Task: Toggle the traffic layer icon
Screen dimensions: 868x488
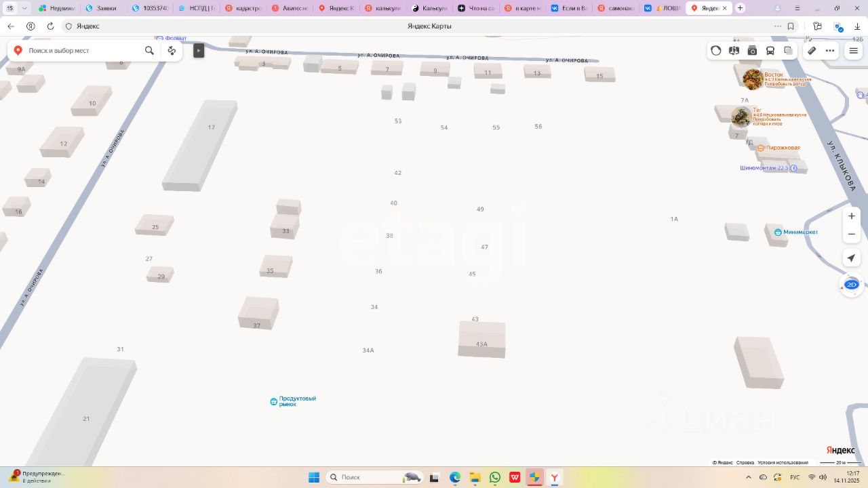Action: pyautogui.click(x=716, y=50)
